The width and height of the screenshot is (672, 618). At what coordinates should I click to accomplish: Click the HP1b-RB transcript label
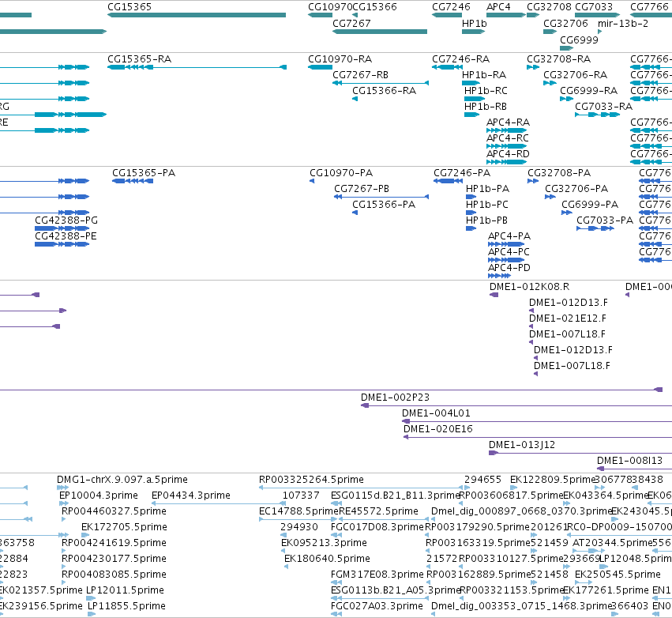pos(486,107)
